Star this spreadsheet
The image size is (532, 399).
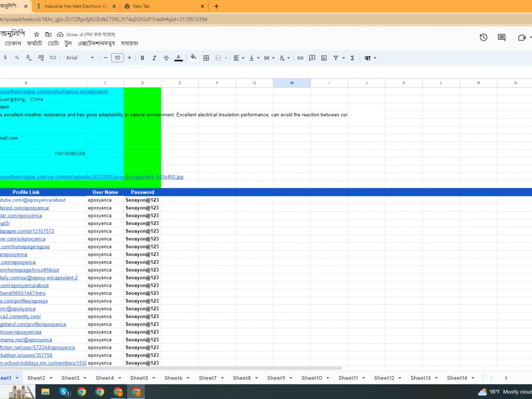37,34
